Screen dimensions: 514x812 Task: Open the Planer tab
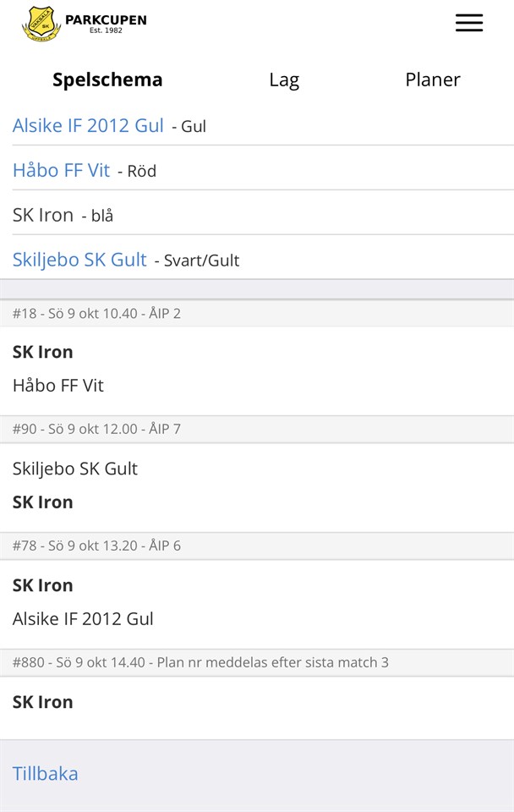[432, 80]
